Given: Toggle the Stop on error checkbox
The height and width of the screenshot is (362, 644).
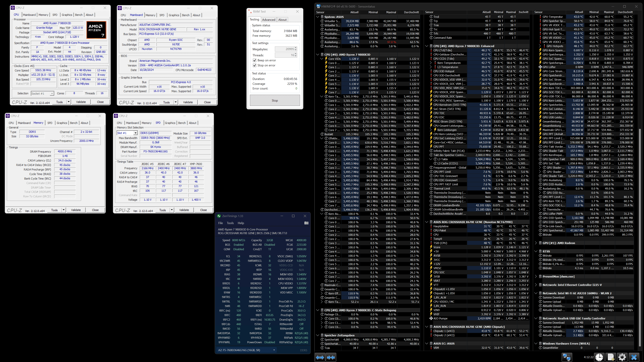Looking at the screenshot, I should [x=255, y=66].
